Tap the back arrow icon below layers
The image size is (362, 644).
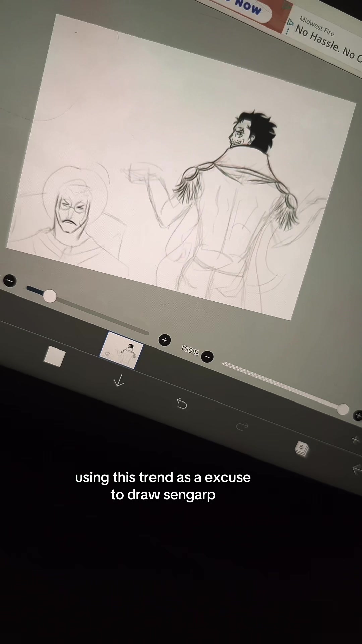(x=357, y=469)
